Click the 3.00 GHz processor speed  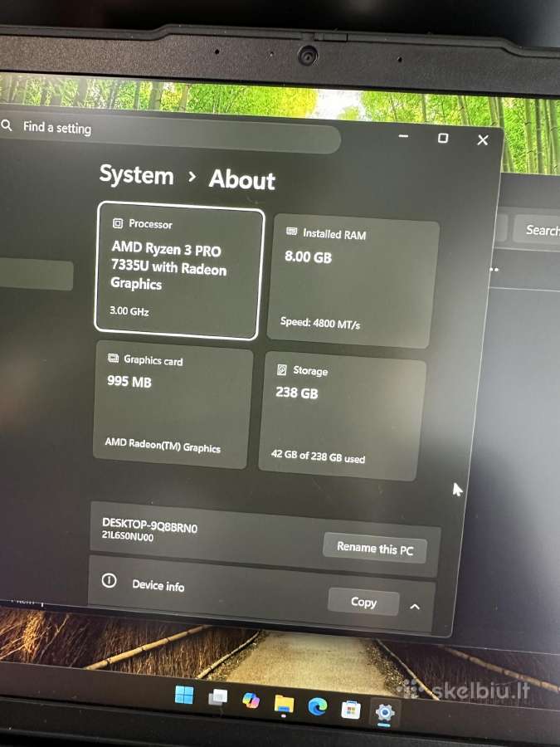pyautogui.click(x=129, y=311)
